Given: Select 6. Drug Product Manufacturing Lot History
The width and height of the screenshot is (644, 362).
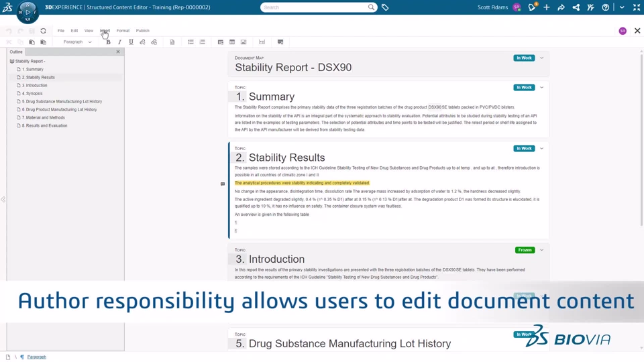Looking at the screenshot, I should click(x=56, y=109).
